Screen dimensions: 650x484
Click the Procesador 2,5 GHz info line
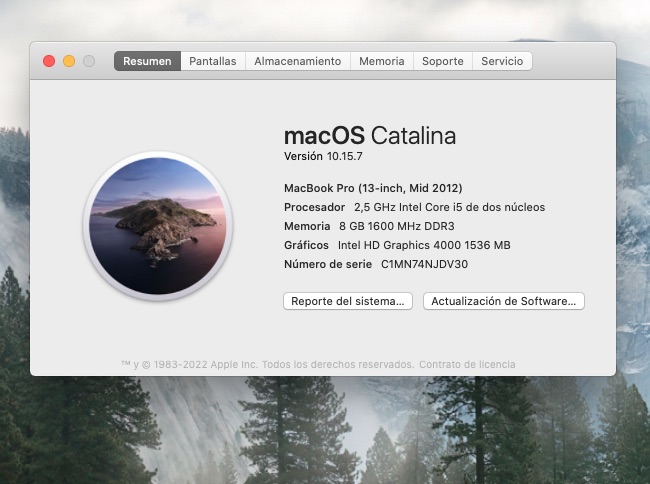[x=414, y=207]
